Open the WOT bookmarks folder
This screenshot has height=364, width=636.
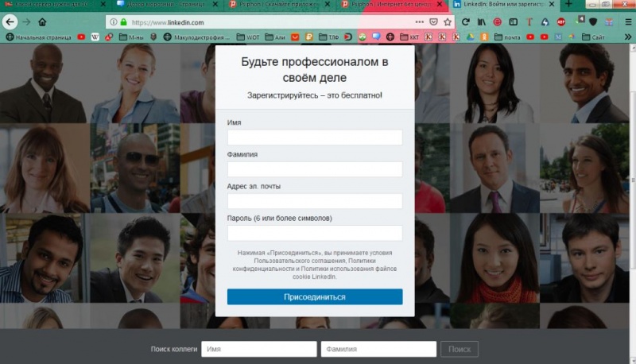(x=248, y=37)
